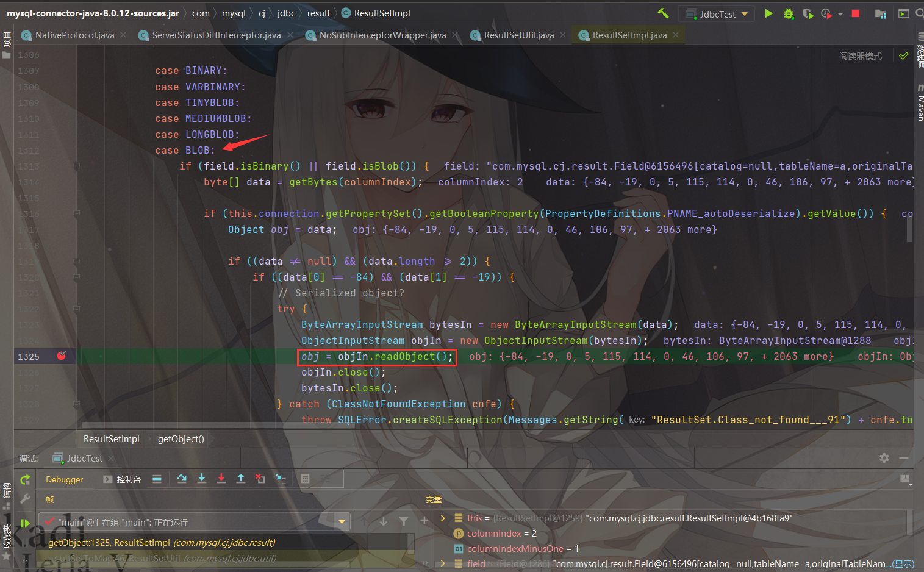Viewport: 924px width, 572px height.
Task: Open the Maven side panel
Action: pyautogui.click(x=920, y=102)
